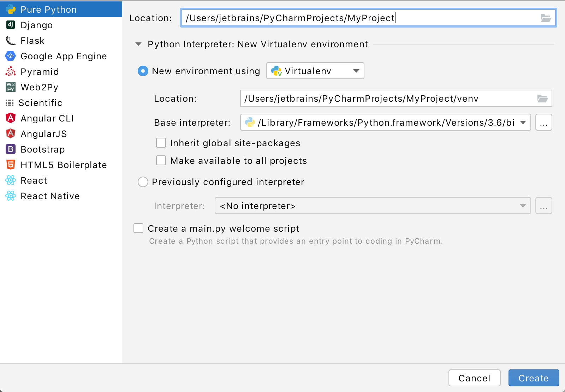565x392 pixels.
Task: Click the Create button
Action: pos(533,378)
